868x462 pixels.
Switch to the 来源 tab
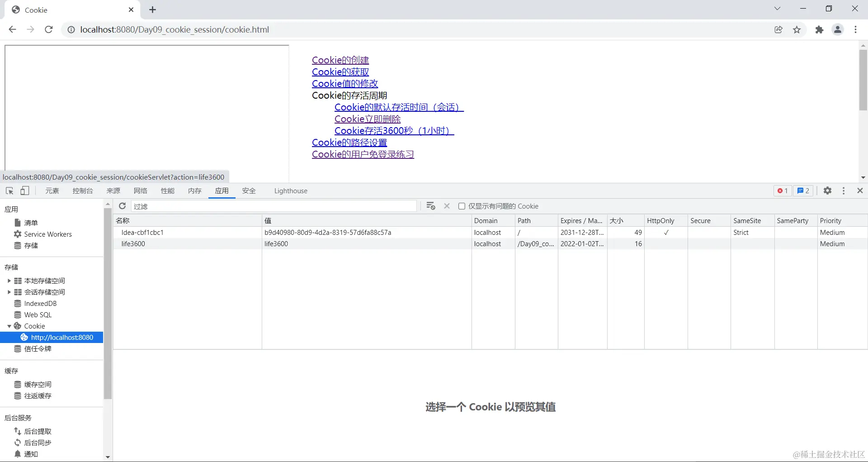(x=113, y=191)
